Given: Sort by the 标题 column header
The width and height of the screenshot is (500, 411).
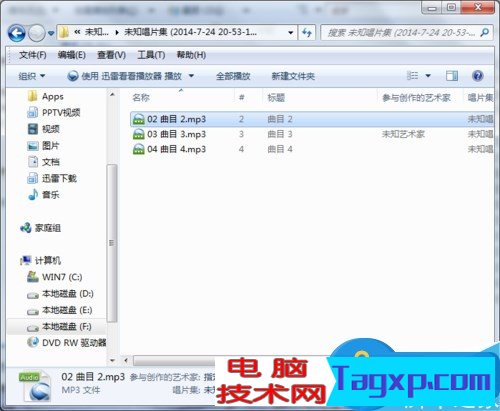Looking at the screenshot, I should pyautogui.click(x=276, y=98).
